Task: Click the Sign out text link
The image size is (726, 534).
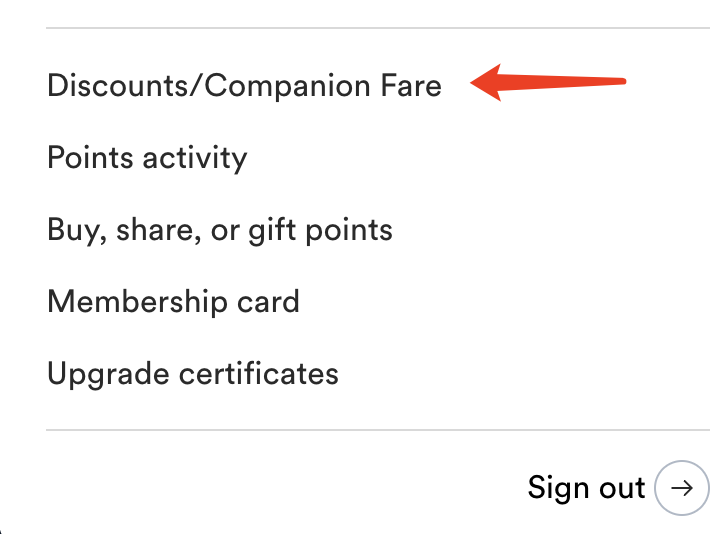Action: (x=586, y=488)
